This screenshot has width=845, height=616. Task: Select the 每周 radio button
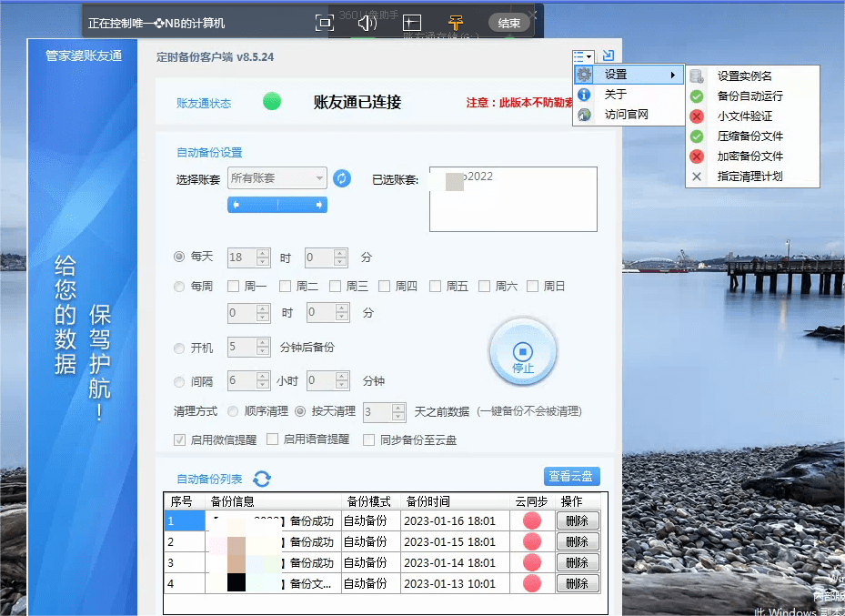click(x=179, y=287)
